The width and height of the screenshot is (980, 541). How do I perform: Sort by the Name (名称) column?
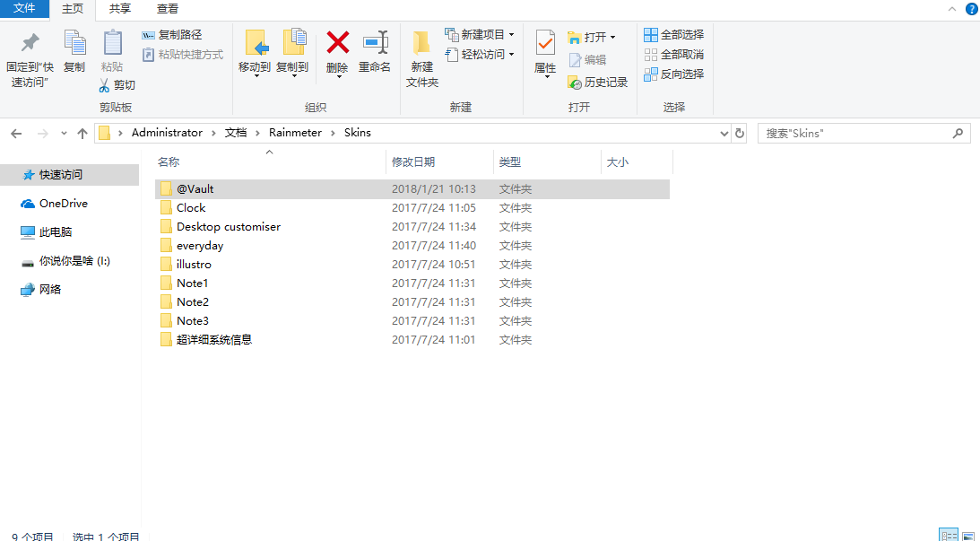[269, 162]
